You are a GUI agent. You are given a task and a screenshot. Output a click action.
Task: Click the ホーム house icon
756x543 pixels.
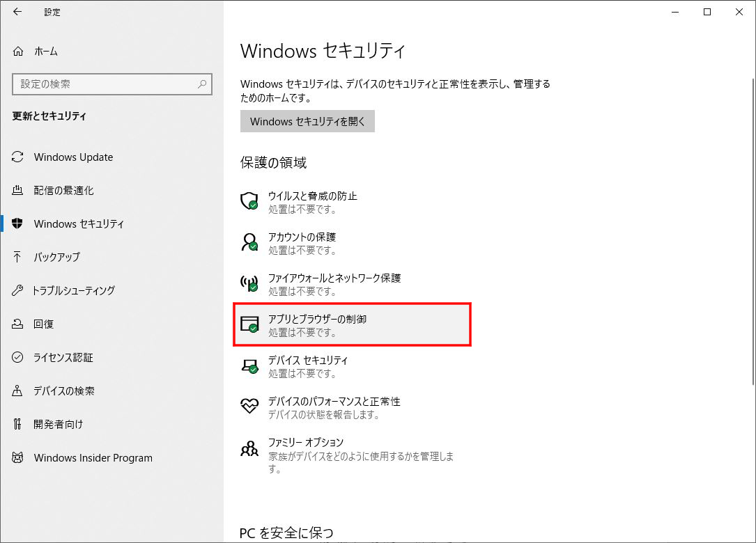[x=18, y=51]
